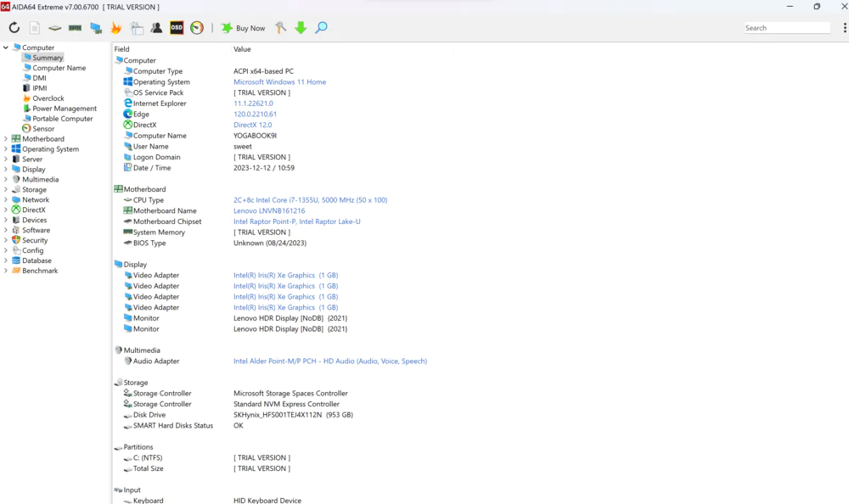
Task: Expand the Operating System tree node
Action: tap(6, 148)
